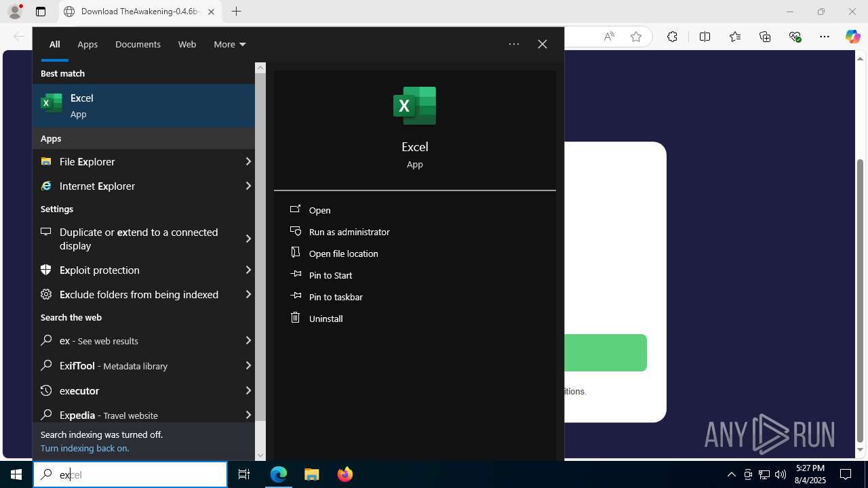
Task: Open the Windows Start menu
Action: [16, 474]
